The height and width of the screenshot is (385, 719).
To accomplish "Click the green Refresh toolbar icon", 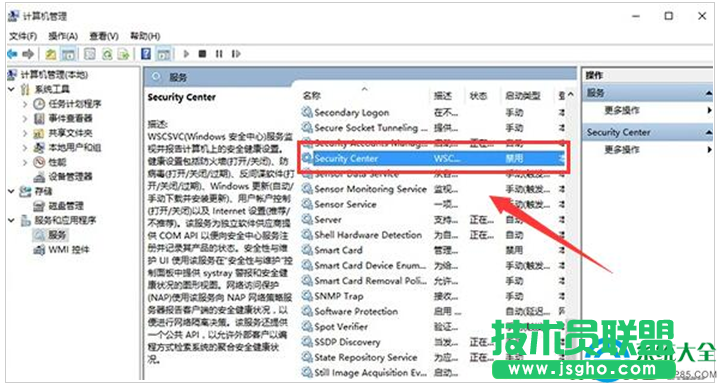I will [107, 55].
